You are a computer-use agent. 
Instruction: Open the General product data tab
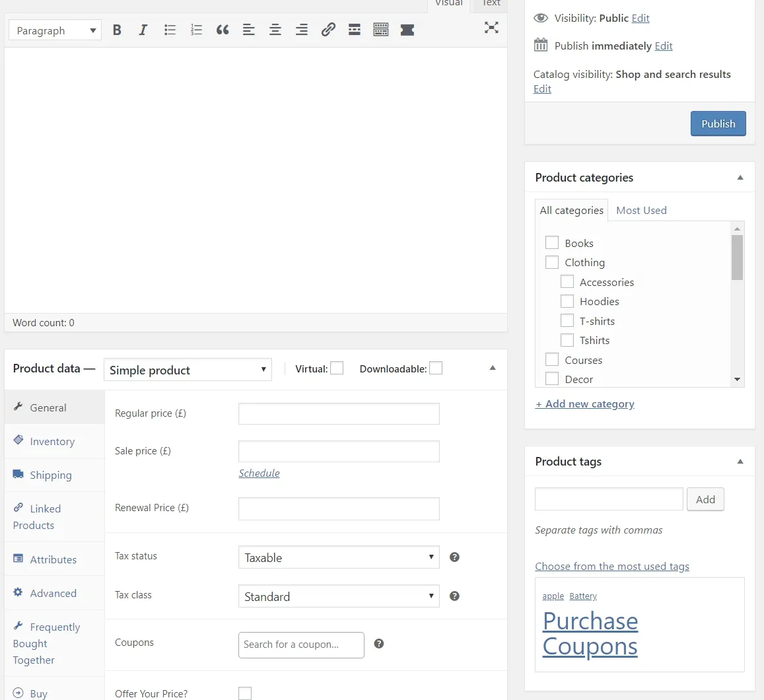55,407
